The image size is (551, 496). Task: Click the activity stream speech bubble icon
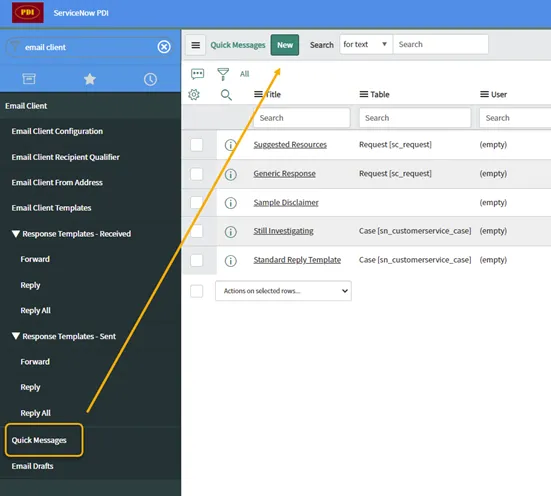pyautogui.click(x=197, y=74)
